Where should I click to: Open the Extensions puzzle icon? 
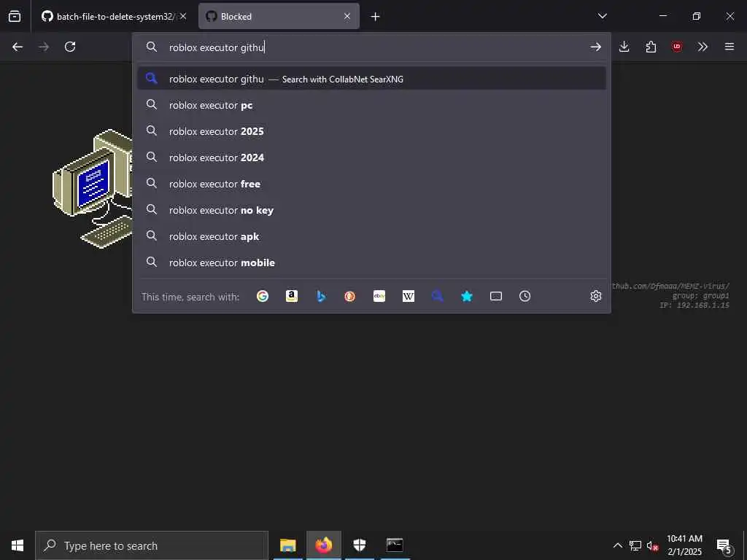coord(651,47)
